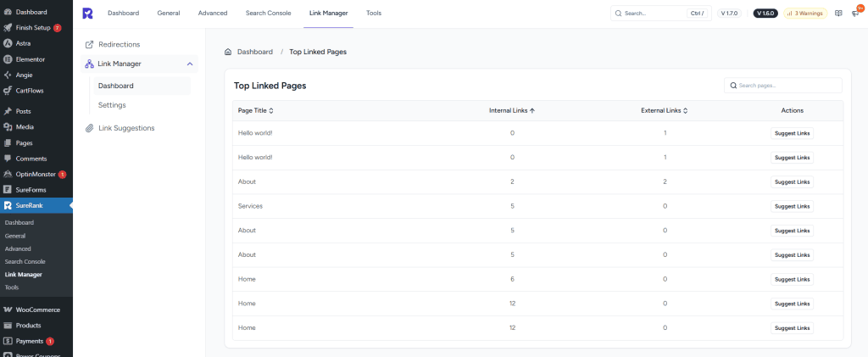The height and width of the screenshot is (357, 868).
Task: Click internal links value 6
Action: coord(512,280)
